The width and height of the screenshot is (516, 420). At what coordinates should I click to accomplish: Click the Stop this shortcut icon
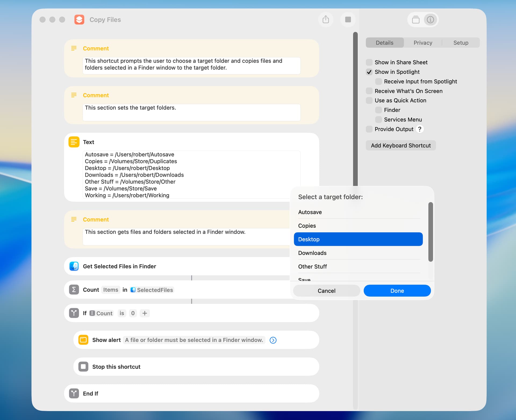click(x=83, y=366)
